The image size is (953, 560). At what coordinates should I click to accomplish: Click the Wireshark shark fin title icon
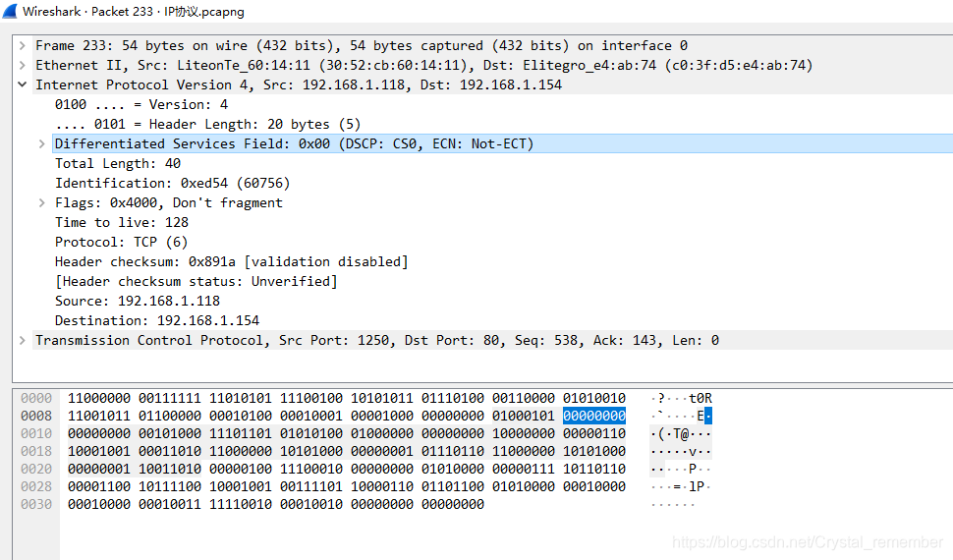click(x=10, y=11)
